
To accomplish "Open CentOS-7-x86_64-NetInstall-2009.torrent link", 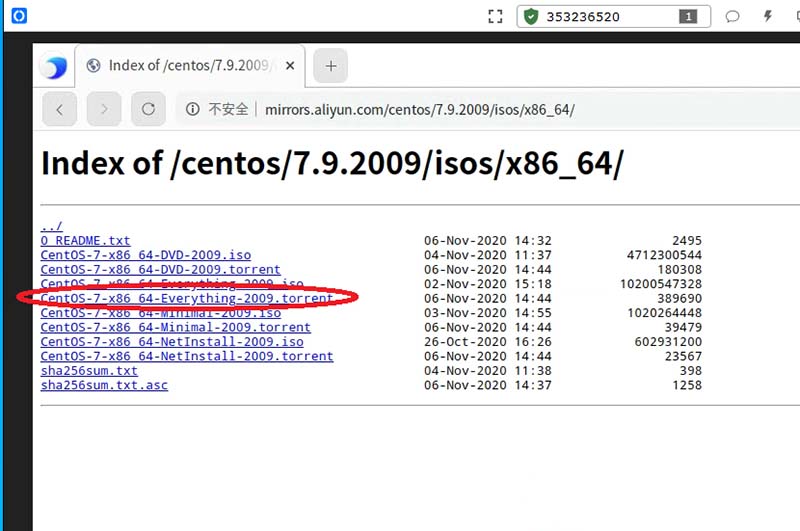I will 187,356.
